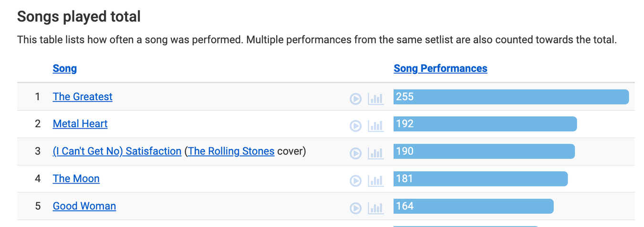
Task: Play The Moon song preview
Action: click(355, 181)
